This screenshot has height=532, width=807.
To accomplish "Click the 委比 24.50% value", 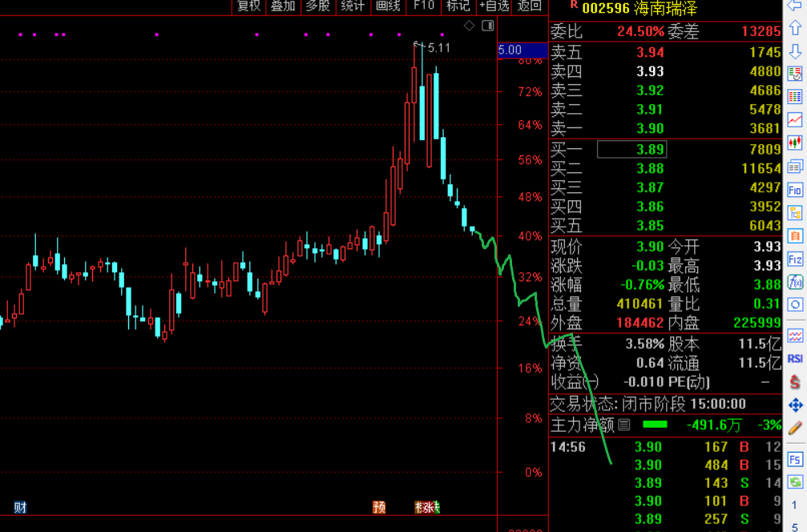I will tap(641, 31).
